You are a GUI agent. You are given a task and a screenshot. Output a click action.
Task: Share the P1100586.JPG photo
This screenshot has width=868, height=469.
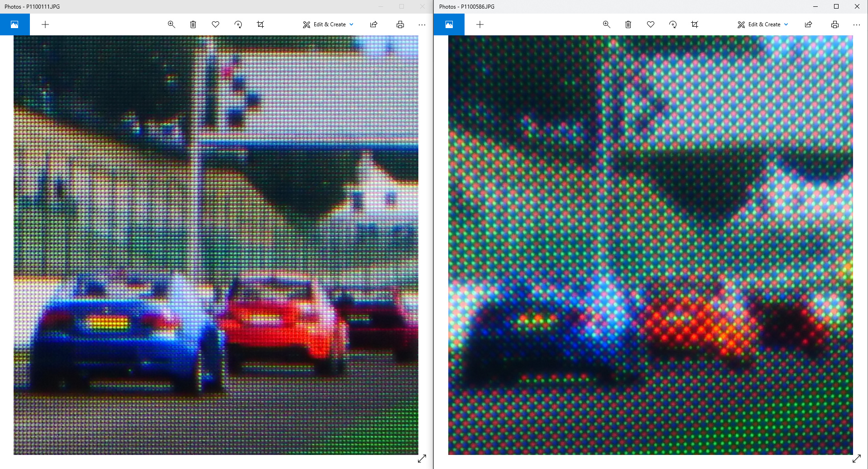coord(808,24)
